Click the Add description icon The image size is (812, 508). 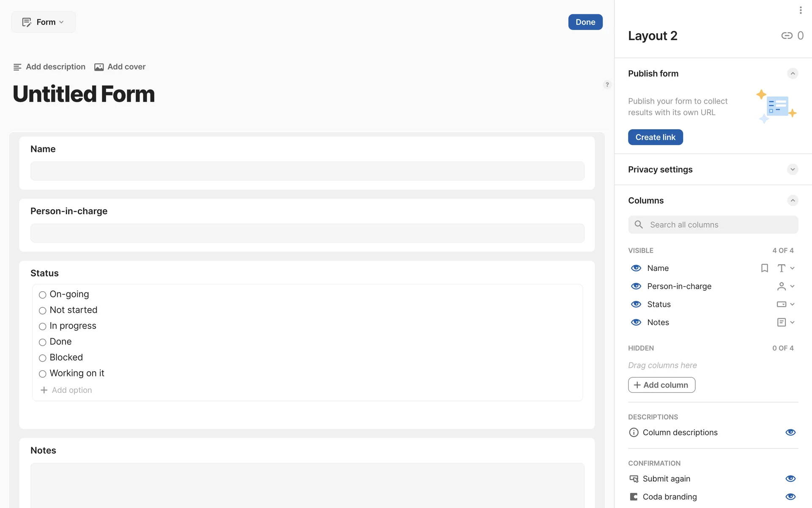(x=17, y=67)
